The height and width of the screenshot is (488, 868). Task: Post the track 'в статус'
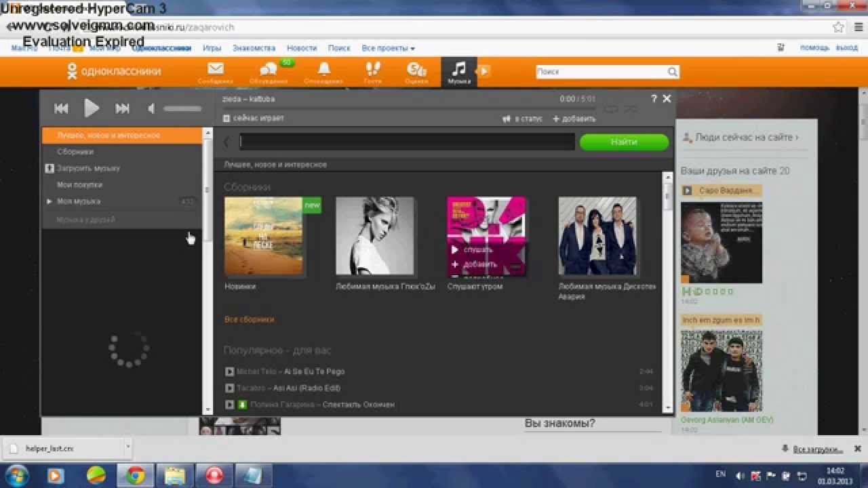tap(523, 119)
